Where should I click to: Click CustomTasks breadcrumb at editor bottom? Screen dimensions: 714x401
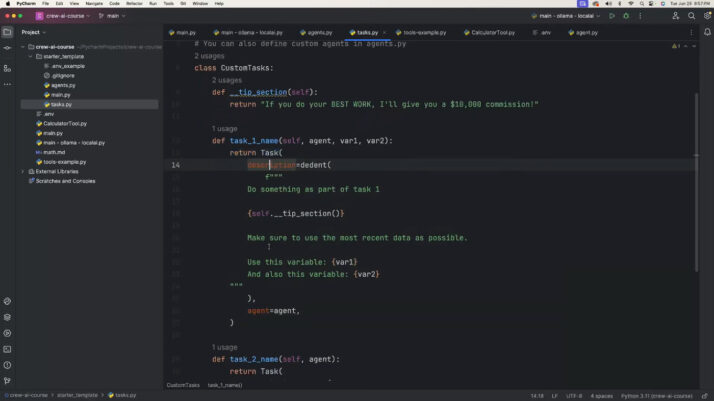click(x=183, y=385)
